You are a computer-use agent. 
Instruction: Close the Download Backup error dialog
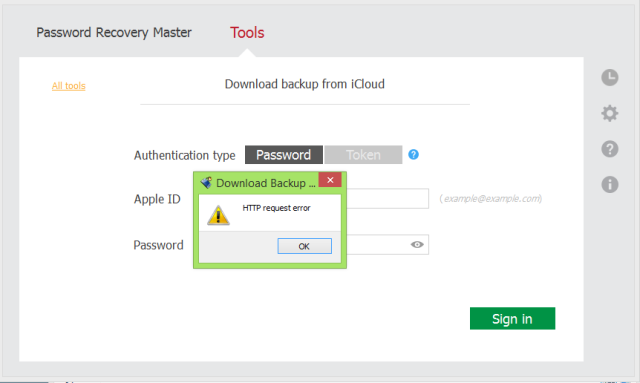pyautogui.click(x=330, y=180)
